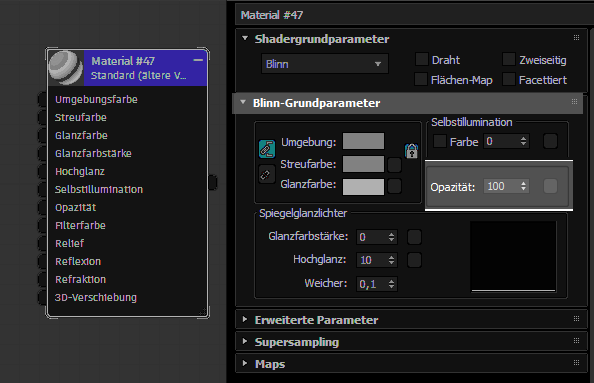Expand the Supersampling rollout
This screenshot has width=594, height=383.
245,341
